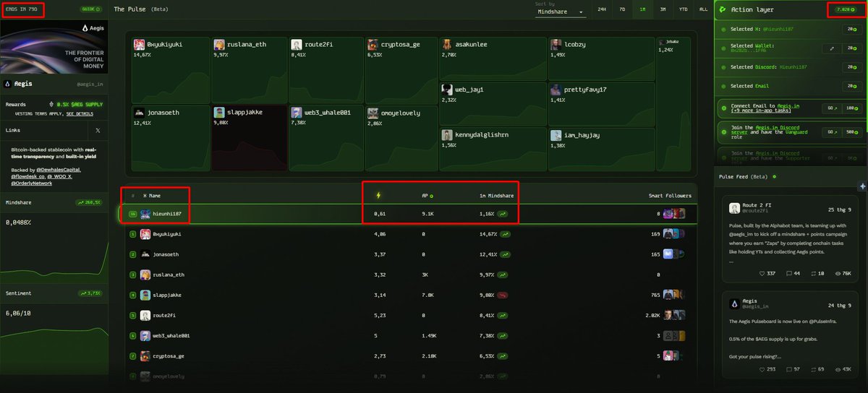Click the Mindshare 268.5% trend badge
868x393 pixels.
point(88,203)
